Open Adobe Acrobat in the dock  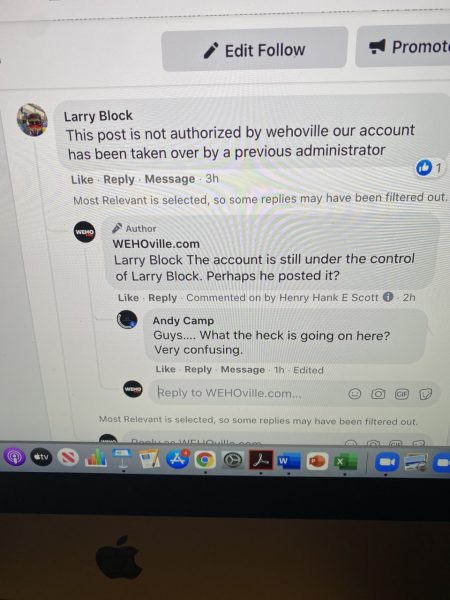(261, 460)
